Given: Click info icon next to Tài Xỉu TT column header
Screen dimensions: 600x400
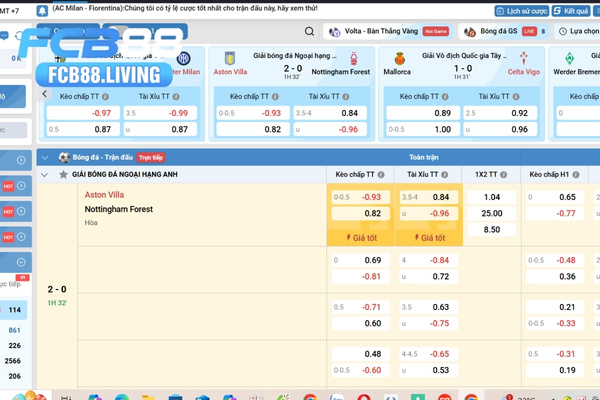Looking at the screenshot, I should click(x=444, y=175).
